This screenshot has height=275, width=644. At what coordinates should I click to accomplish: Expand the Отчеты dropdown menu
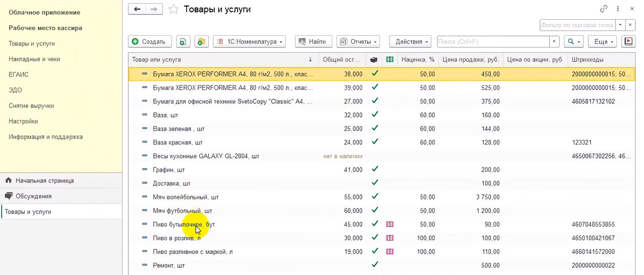coord(358,42)
